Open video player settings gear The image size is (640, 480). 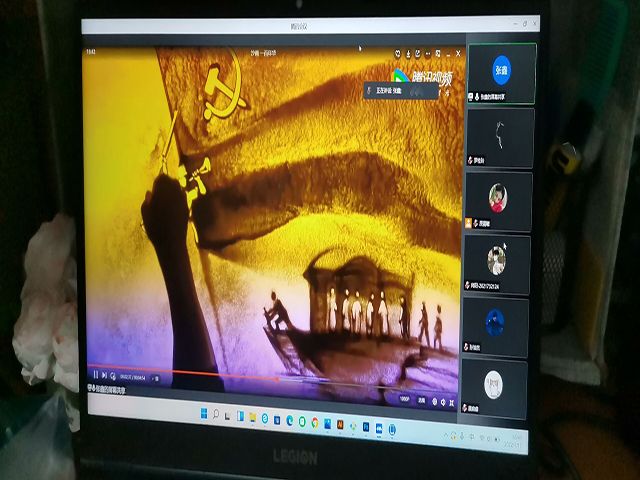point(435,402)
